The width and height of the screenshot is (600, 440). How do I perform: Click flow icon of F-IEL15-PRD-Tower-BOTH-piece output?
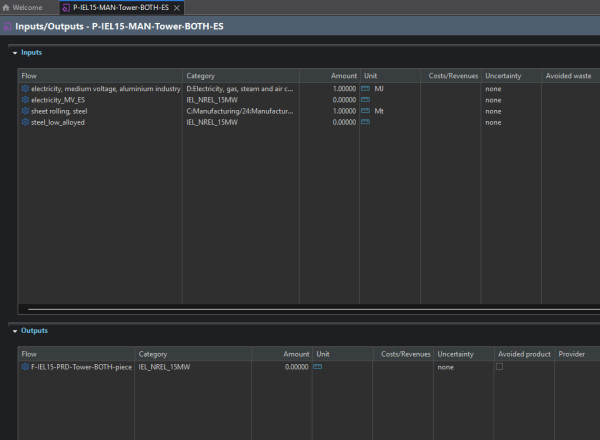coord(25,367)
